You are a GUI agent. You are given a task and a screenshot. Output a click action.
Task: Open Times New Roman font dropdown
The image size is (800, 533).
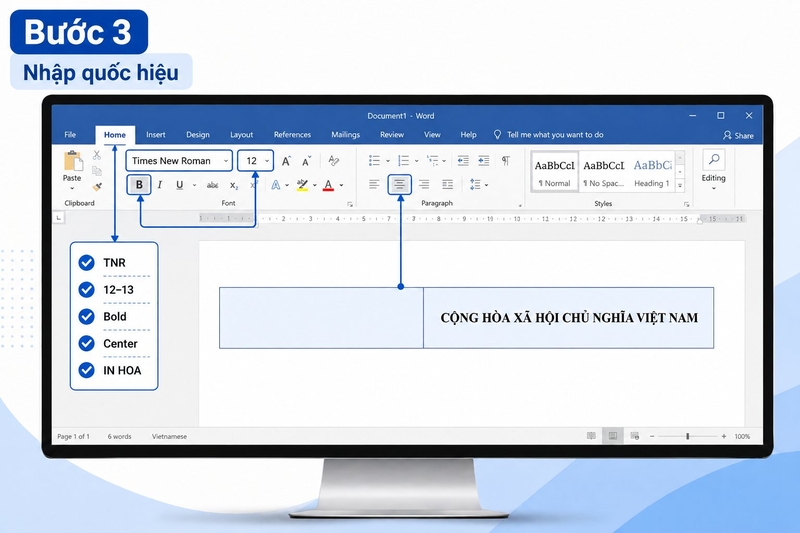click(x=226, y=161)
